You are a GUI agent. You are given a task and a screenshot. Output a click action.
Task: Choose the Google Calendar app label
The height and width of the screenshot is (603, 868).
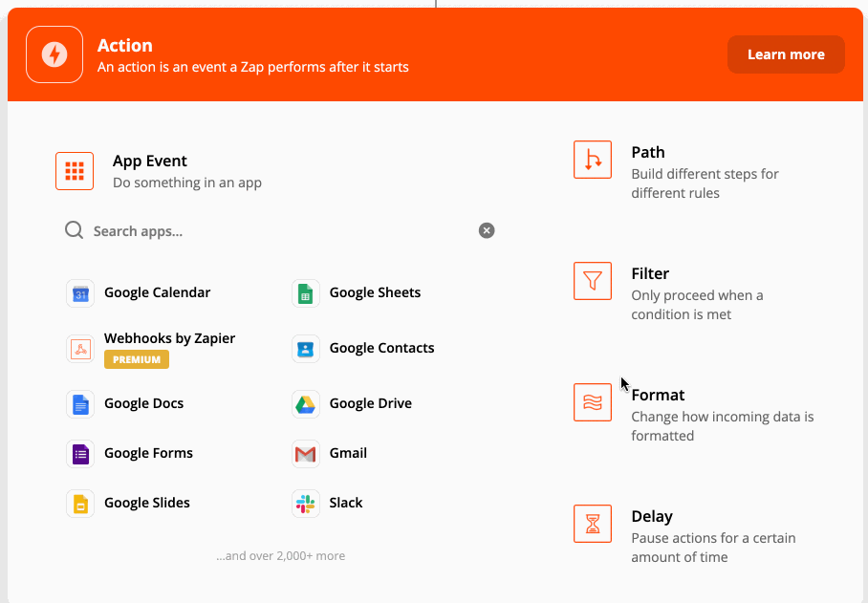(157, 292)
